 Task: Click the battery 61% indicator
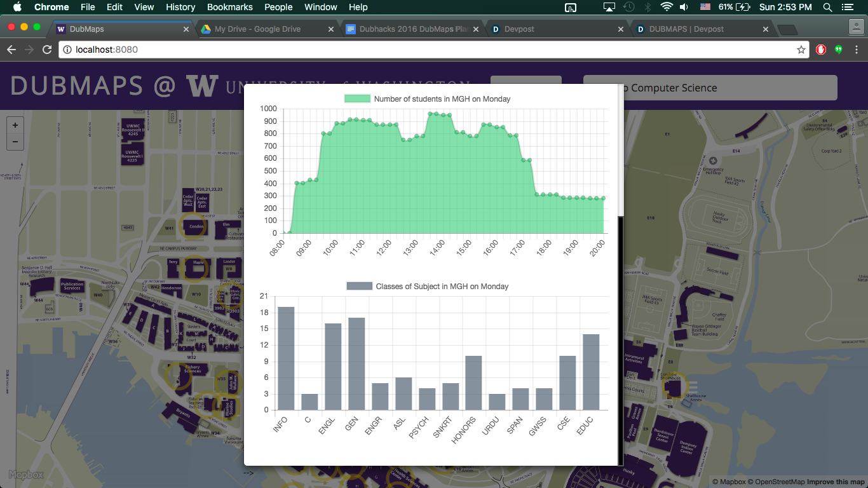(736, 7)
